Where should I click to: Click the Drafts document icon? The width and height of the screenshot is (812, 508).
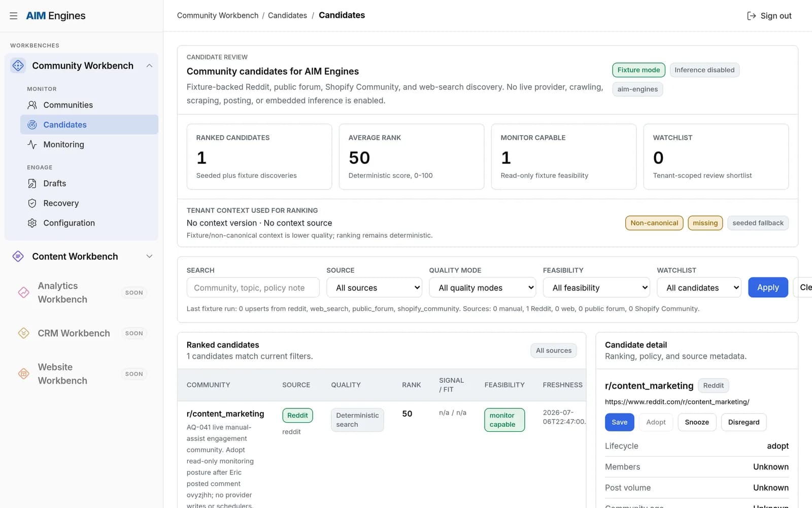(x=32, y=183)
